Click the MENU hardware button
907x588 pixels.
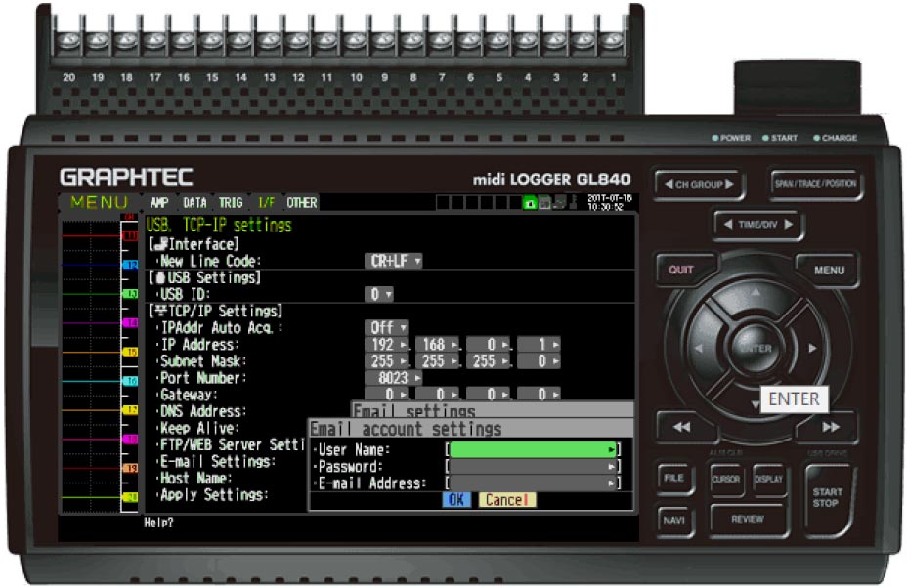click(x=829, y=270)
